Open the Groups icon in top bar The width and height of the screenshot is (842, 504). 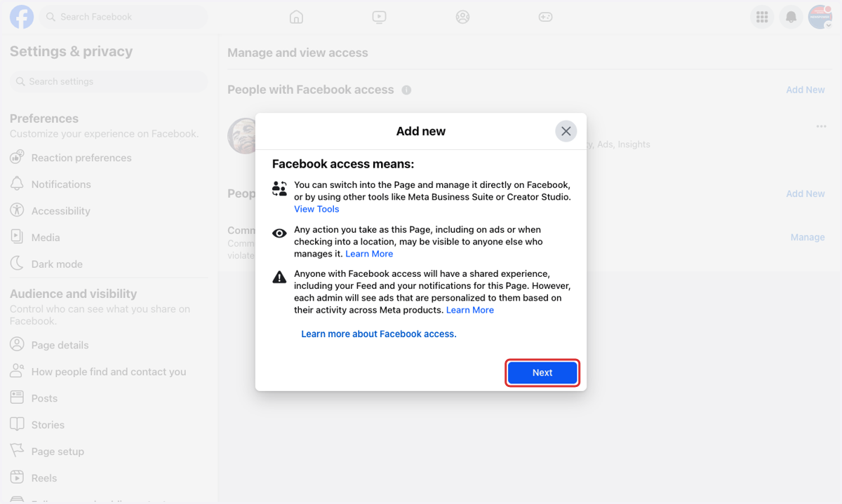coord(462,17)
